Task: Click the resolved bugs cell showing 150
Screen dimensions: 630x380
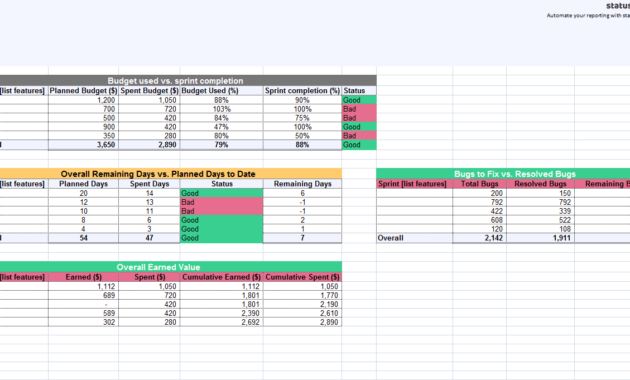Action: (540, 193)
